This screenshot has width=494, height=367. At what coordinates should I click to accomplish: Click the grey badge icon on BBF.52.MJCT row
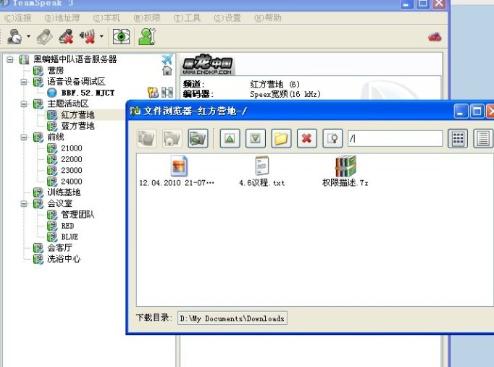tap(167, 92)
